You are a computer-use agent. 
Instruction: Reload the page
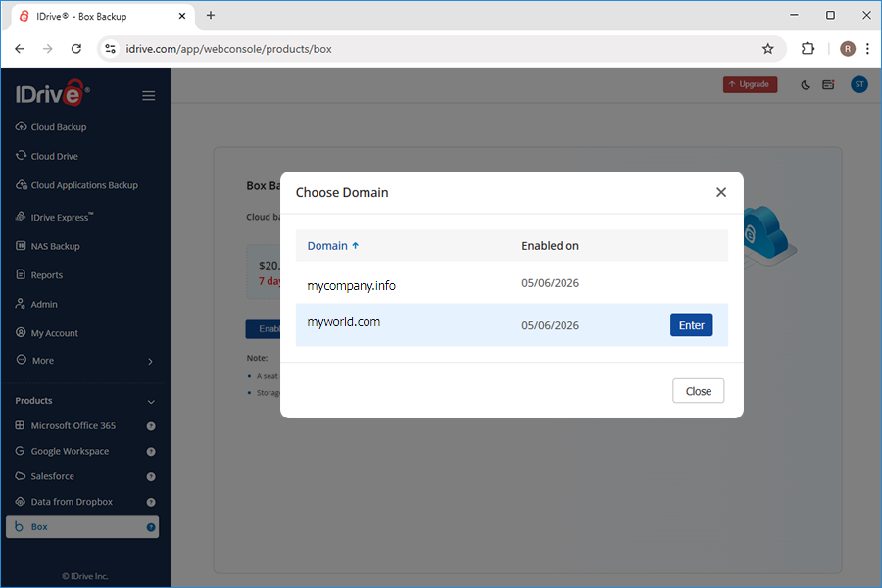point(76,49)
